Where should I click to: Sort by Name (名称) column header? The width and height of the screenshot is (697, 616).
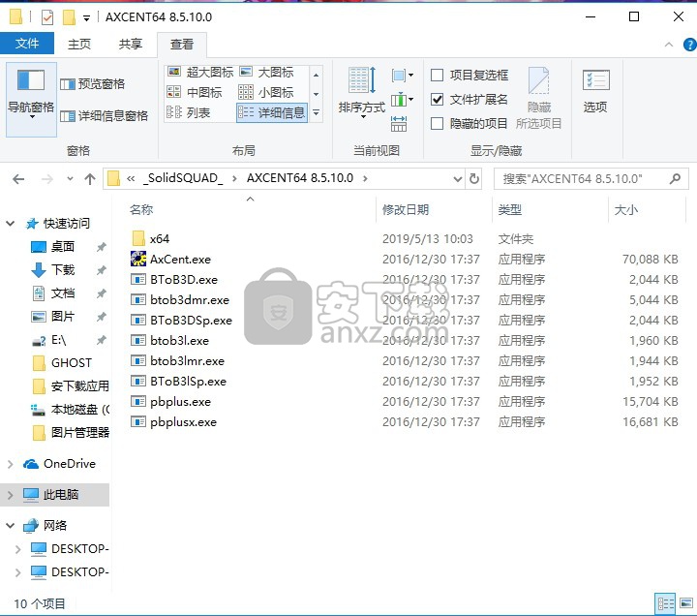click(x=141, y=209)
